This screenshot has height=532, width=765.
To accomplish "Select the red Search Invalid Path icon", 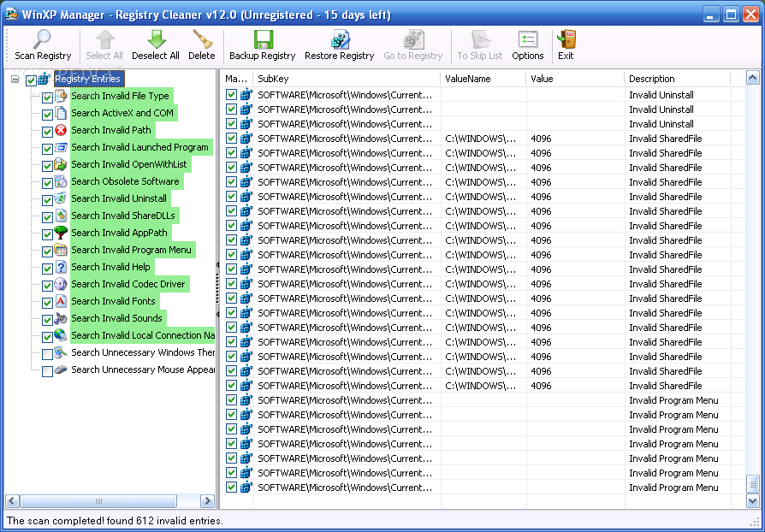I will 61,130.
